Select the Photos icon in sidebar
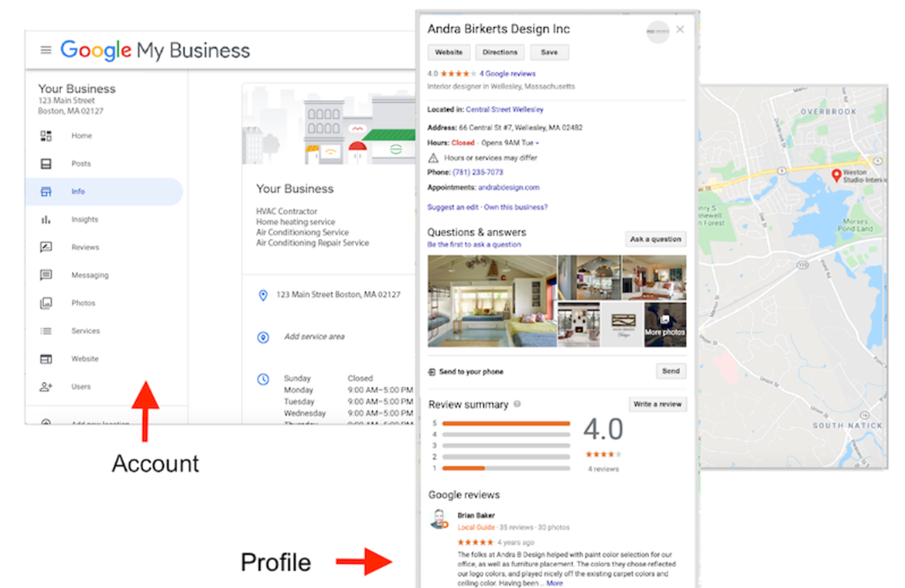The width and height of the screenshot is (905, 588). 46,303
